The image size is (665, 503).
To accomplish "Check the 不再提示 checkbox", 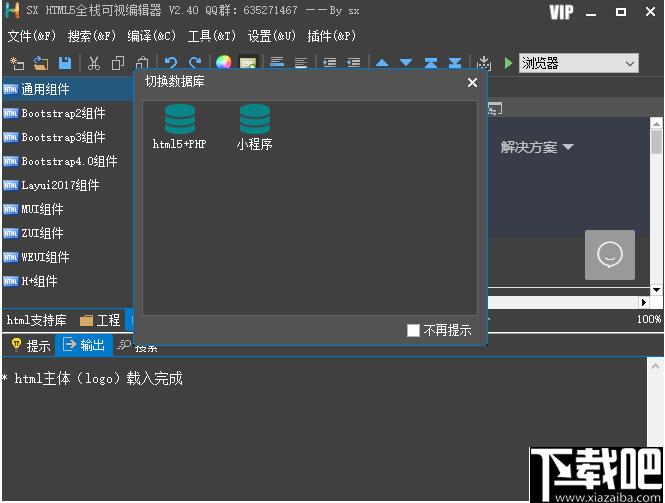I will pyautogui.click(x=413, y=330).
